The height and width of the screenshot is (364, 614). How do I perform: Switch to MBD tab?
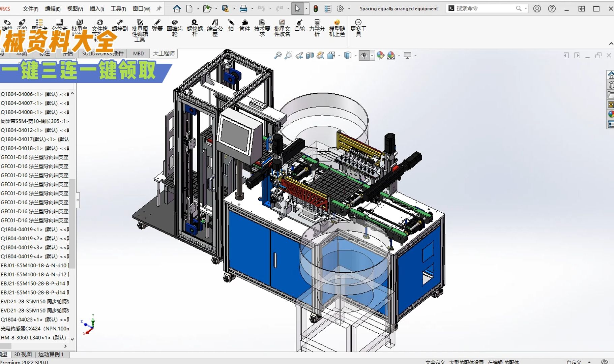138,54
